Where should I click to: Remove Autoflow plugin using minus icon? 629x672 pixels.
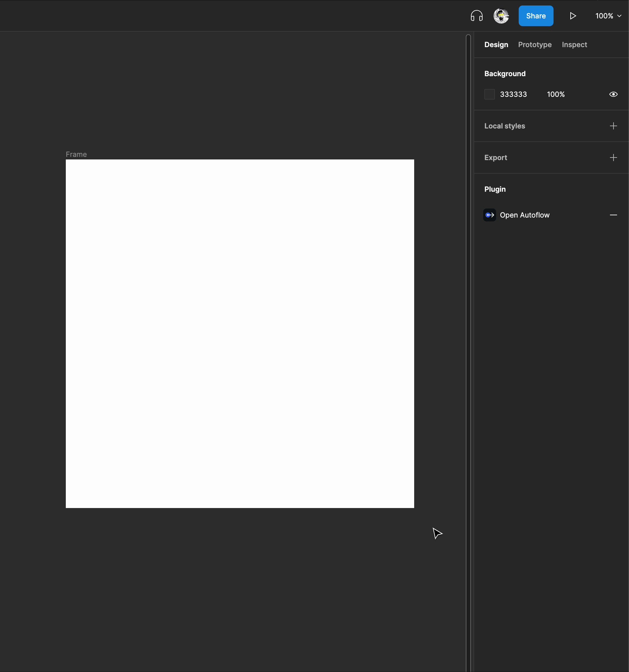pos(614,215)
